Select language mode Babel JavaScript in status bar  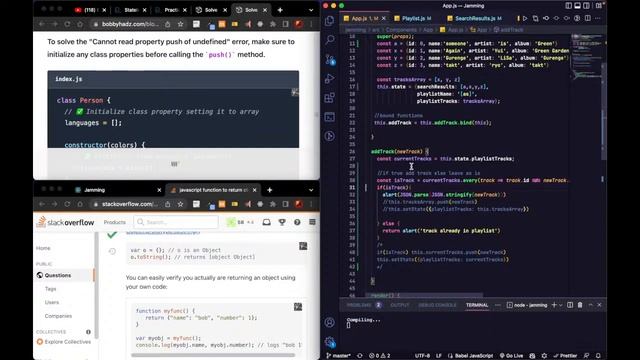click(x=471, y=356)
